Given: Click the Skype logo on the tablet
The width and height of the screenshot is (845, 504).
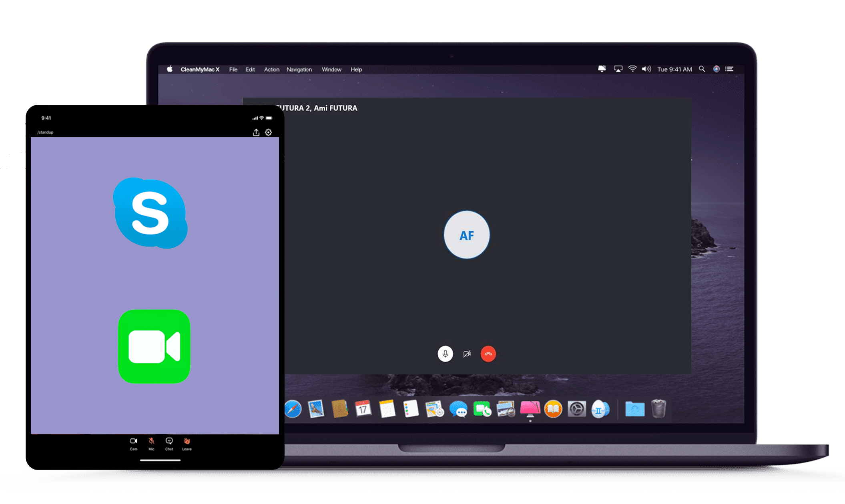Looking at the screenshot, I should tap(151, 213).
